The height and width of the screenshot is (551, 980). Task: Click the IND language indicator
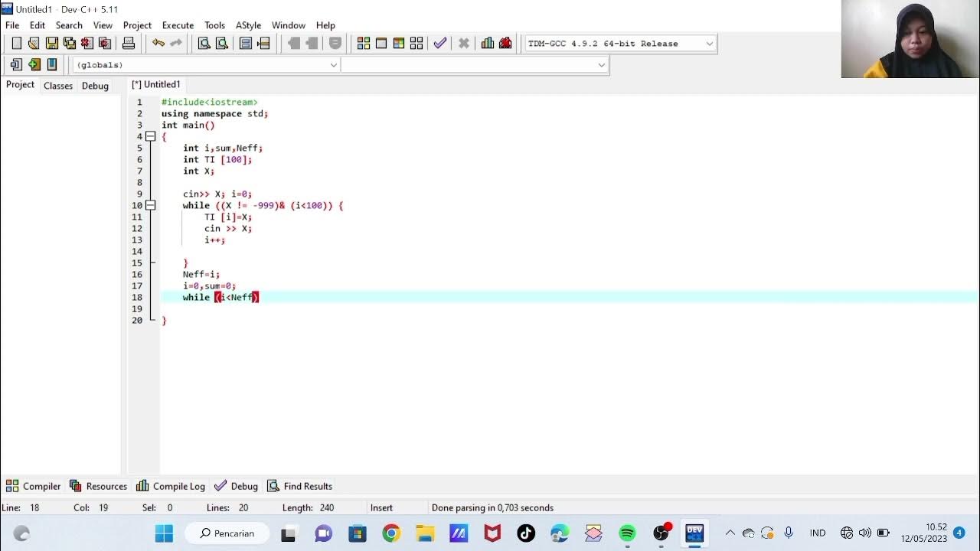point(818,533)
